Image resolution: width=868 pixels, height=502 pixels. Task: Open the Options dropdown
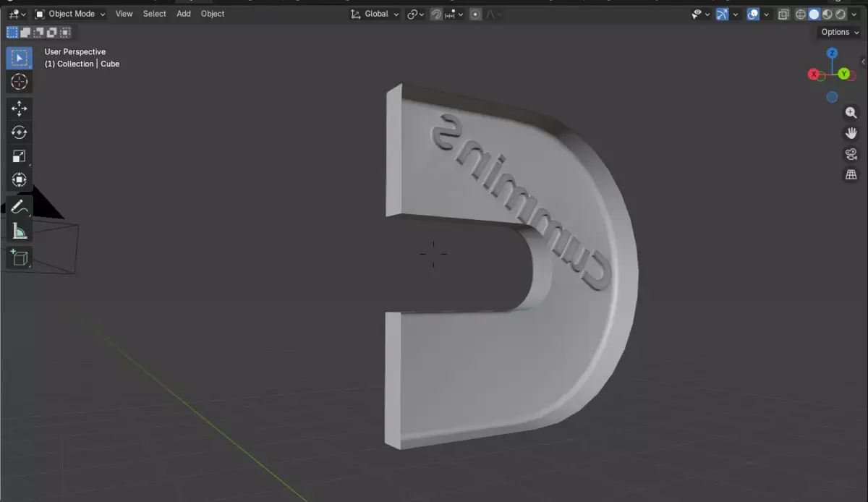point(840,32)
